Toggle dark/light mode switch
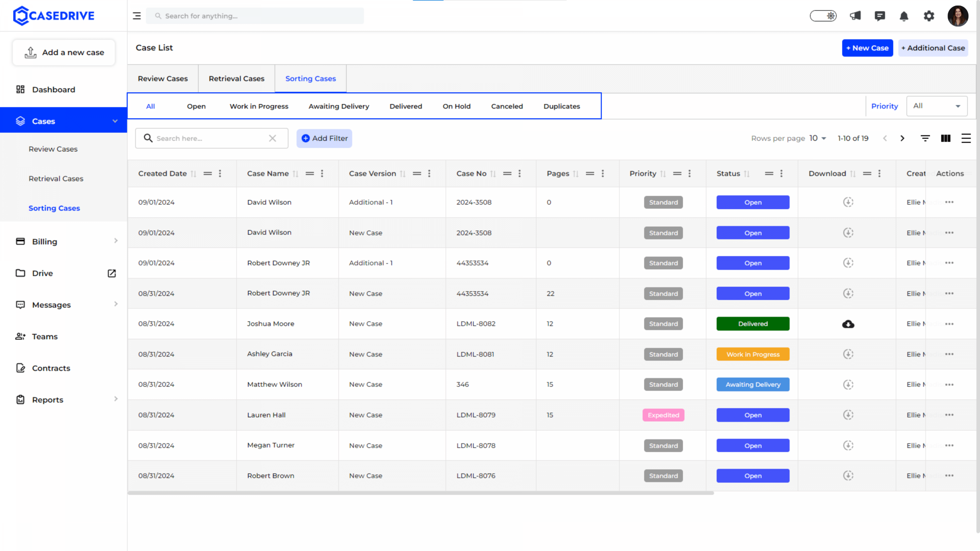The width and height of the screenshot is (980, 551). (823, 16)
